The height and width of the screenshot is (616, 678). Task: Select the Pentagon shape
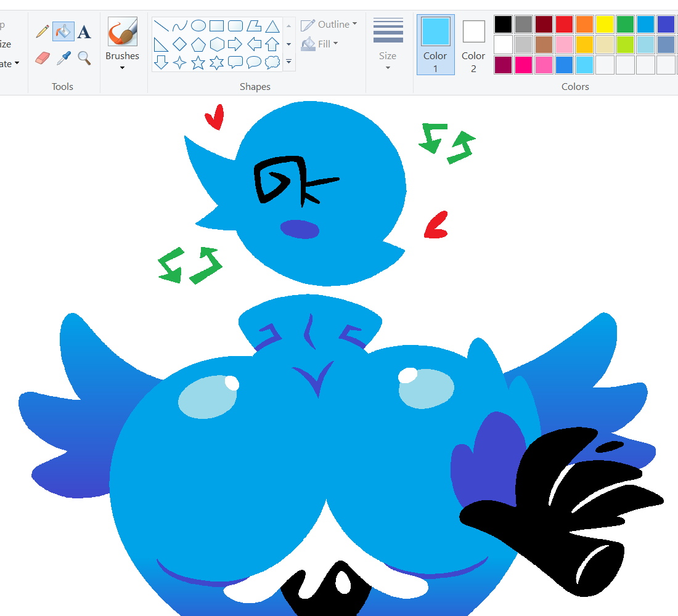(x=198, y=44)
